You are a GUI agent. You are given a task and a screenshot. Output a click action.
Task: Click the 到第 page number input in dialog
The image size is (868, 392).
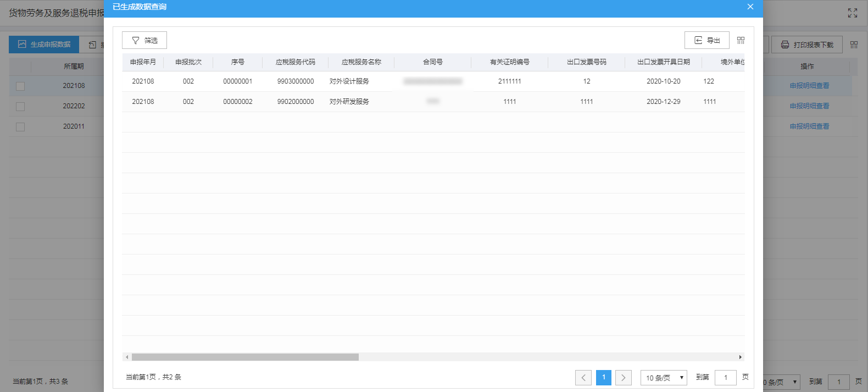click(726, 378)
